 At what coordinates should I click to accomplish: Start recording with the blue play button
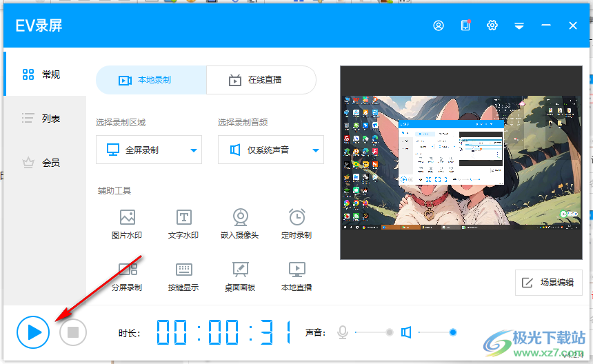(33, 332)
